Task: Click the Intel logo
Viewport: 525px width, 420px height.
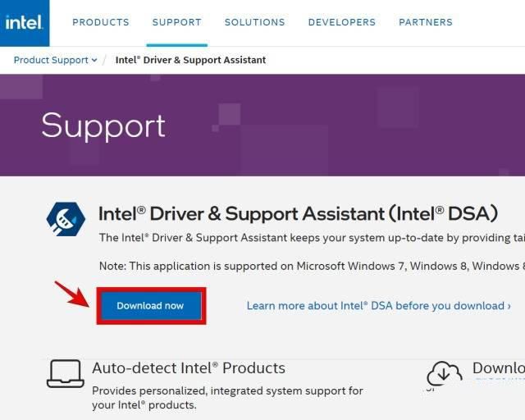Action: click(x=25, y=23)
